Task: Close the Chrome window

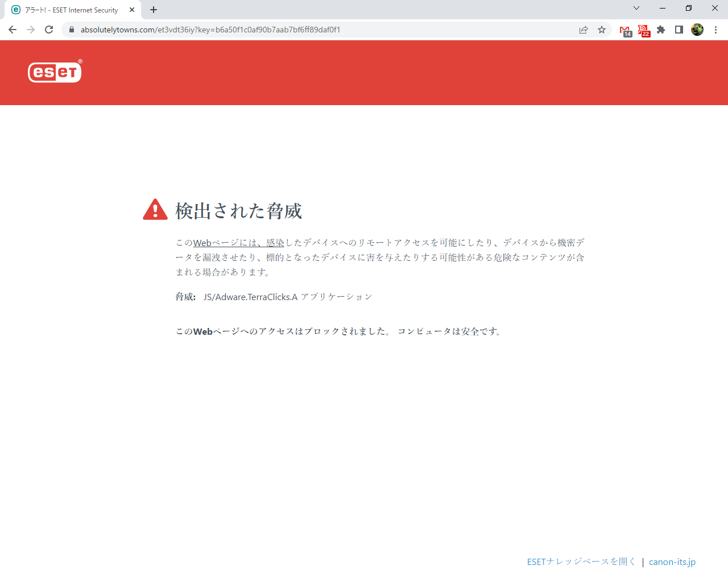Action: point(715,8)
